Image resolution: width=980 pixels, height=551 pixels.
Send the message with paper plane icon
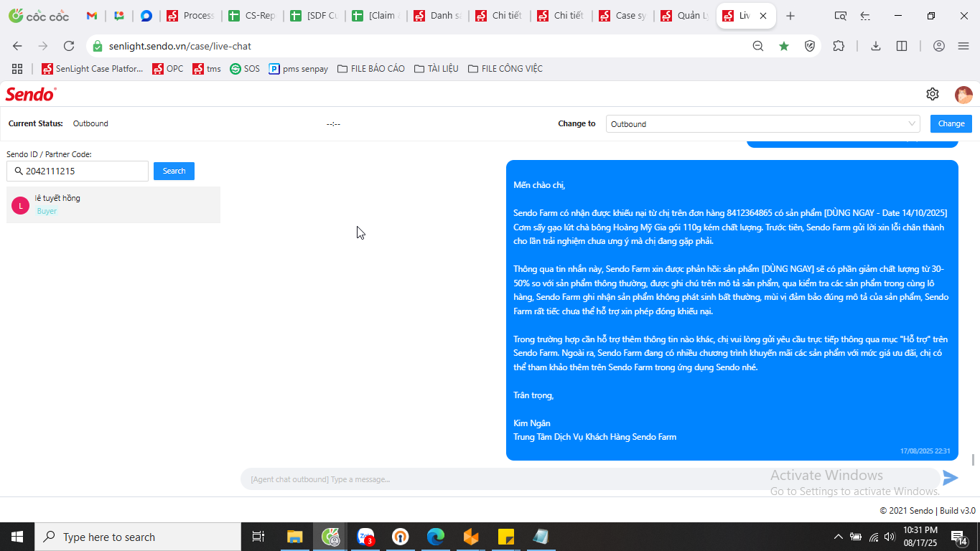pos(951,478)
